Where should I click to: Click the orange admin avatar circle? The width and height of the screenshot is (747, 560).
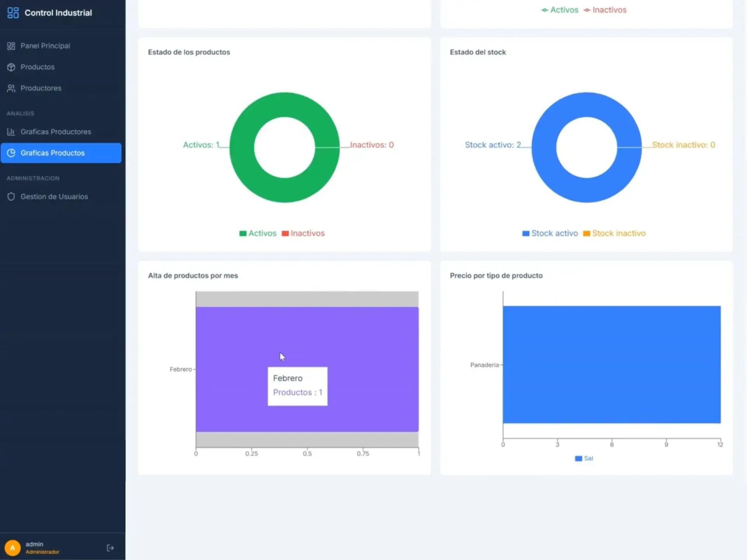[x=12, y=548]
